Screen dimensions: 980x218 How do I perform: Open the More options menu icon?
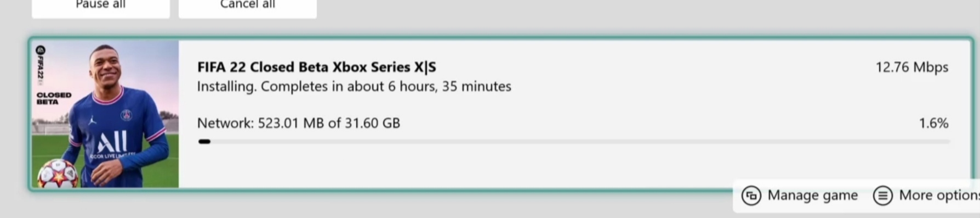[x=882, y=195]
